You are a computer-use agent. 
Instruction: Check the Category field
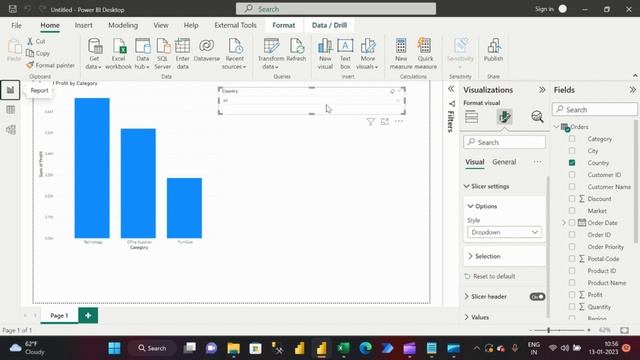(x=572, y=139)
